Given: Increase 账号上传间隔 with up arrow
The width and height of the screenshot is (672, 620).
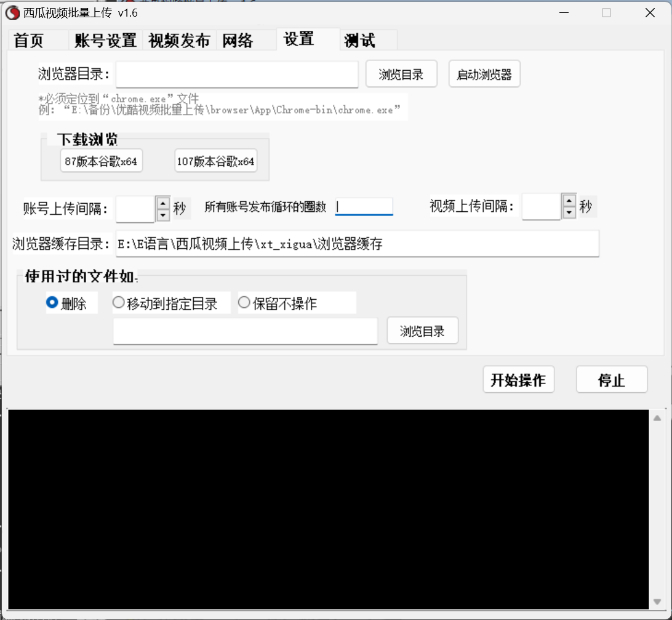Looking at the screenshot, I should click(162, 203).
